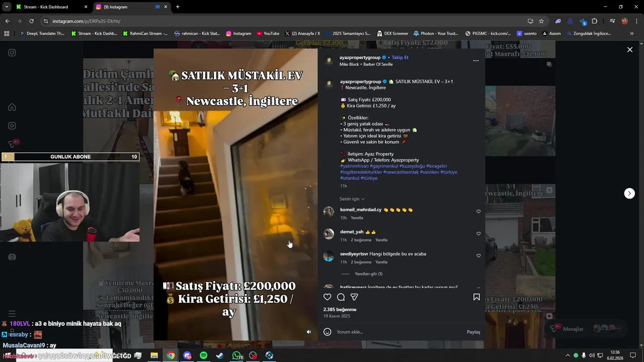Viewport: 644px width, 362px height.
Task: Open the #newcastleemlak hashtag
Action: (400, 172)
